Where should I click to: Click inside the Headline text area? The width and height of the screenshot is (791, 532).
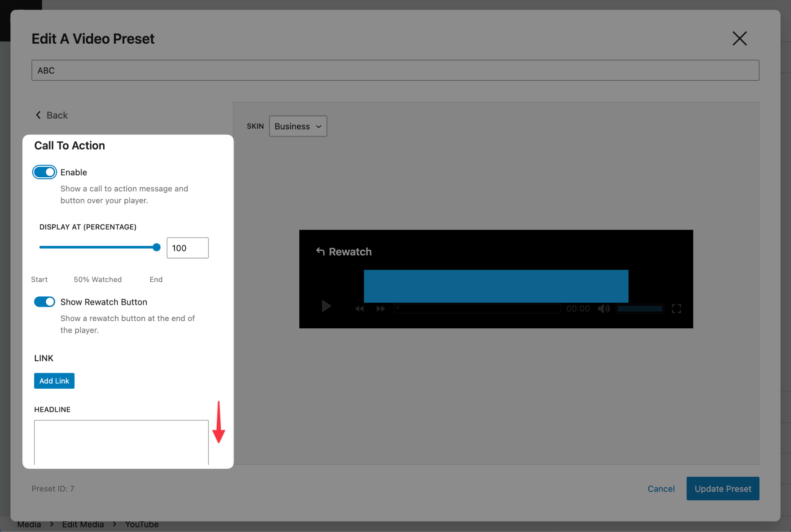tap(121, 442)
